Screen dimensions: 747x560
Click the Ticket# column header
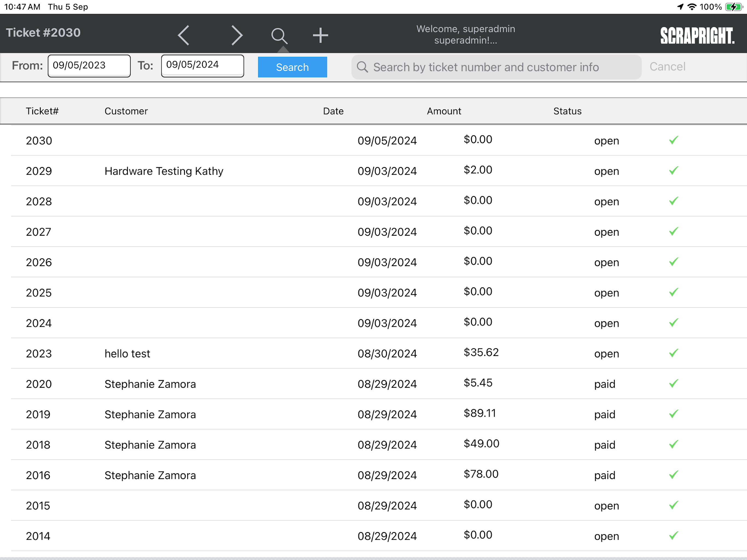[42, 111]
